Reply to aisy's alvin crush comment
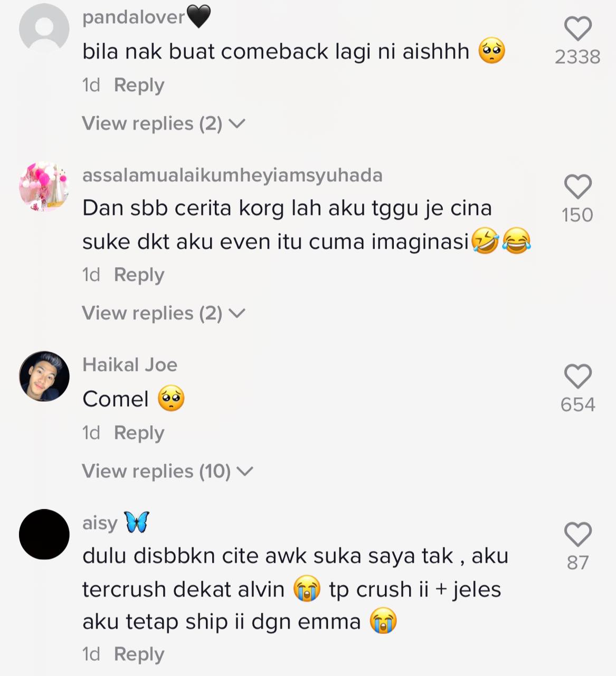Screen dimensions: 616x676 click(139, 654)
